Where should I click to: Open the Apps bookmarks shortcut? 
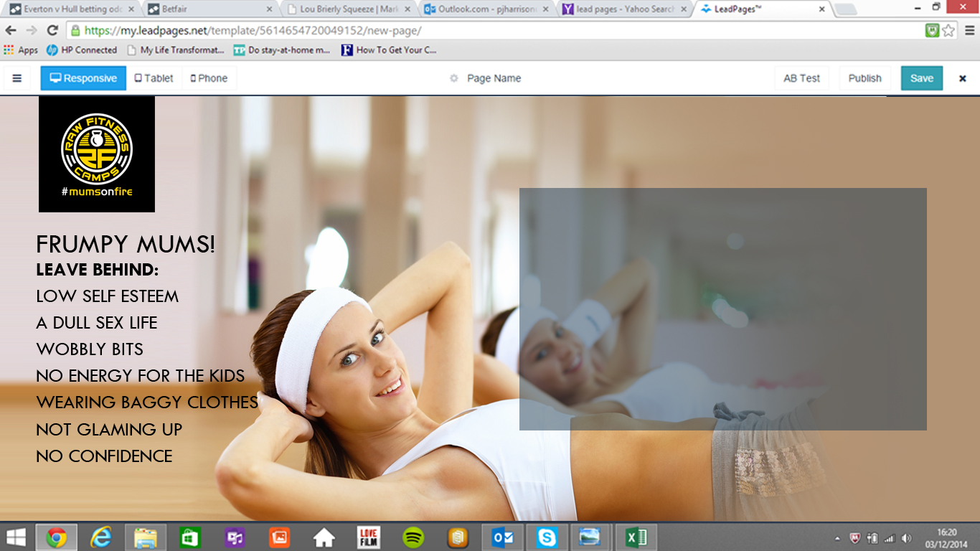coord(21,50)
